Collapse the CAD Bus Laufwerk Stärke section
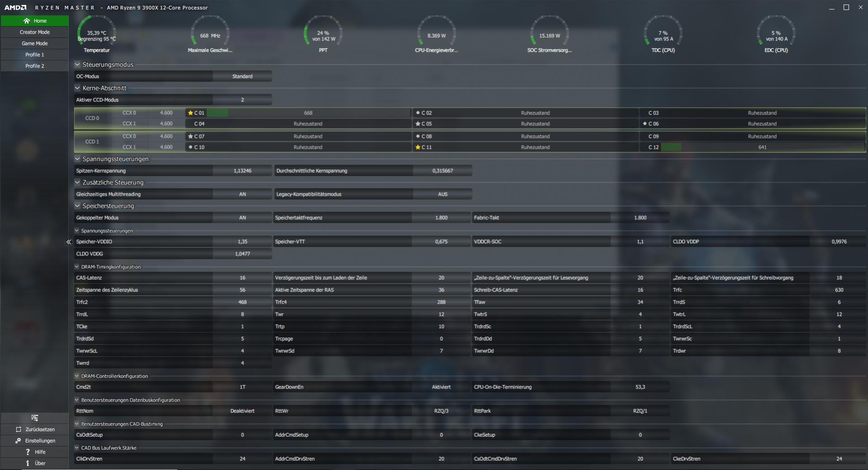 coord(77,448)
